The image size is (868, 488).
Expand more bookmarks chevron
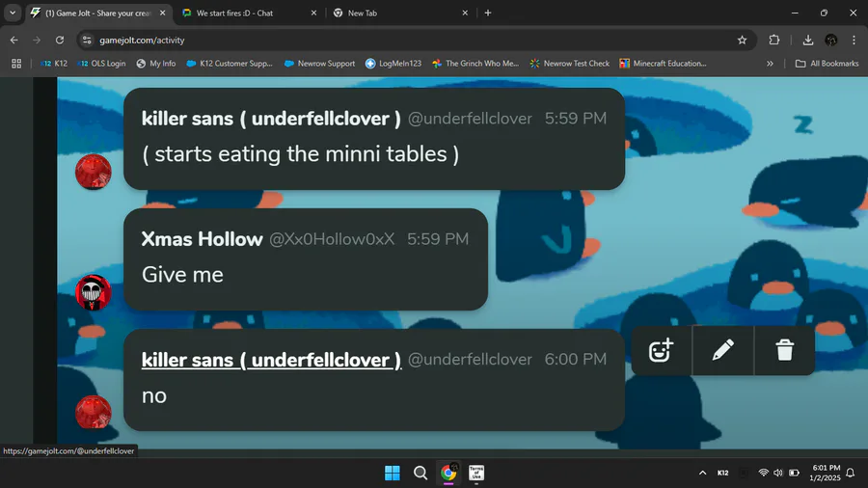click(770, 64)
